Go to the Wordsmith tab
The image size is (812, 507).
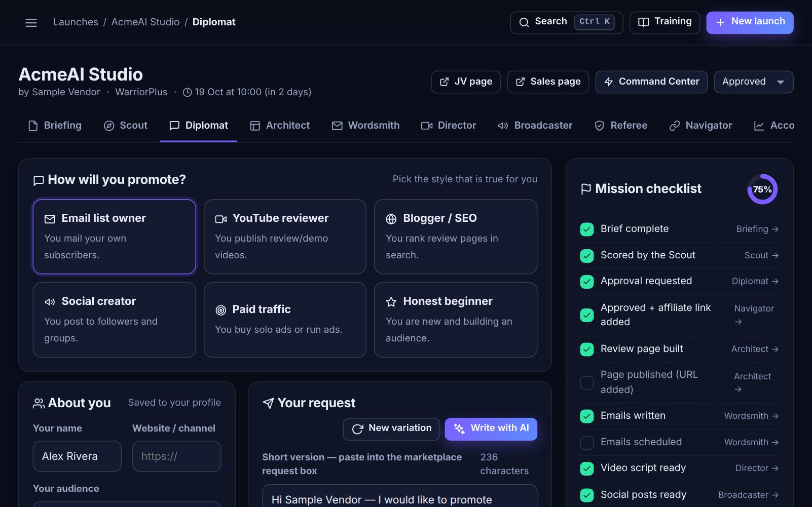365,126
